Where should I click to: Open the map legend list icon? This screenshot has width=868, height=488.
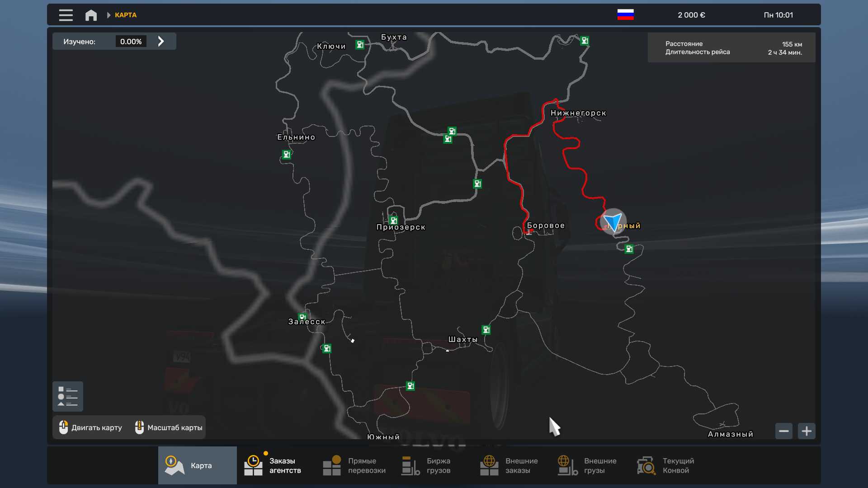(68, 396)
